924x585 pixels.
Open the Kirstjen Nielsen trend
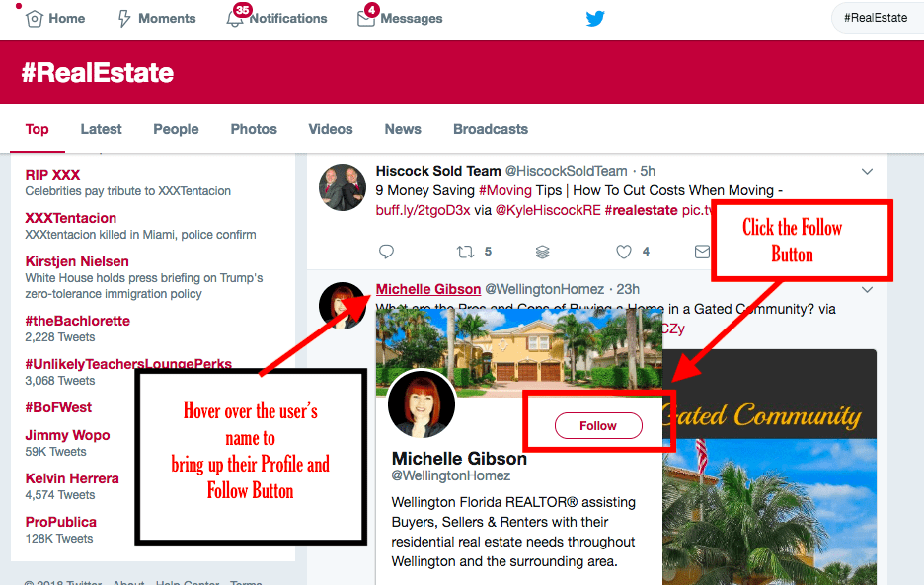tap(77, 261)
